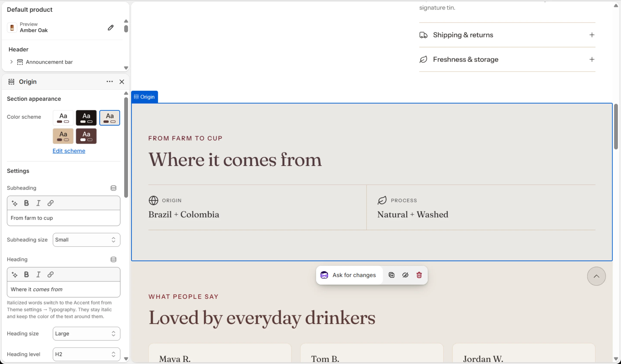Select the black dark color scheme
The image size is (621, 364).
point(86,118)
